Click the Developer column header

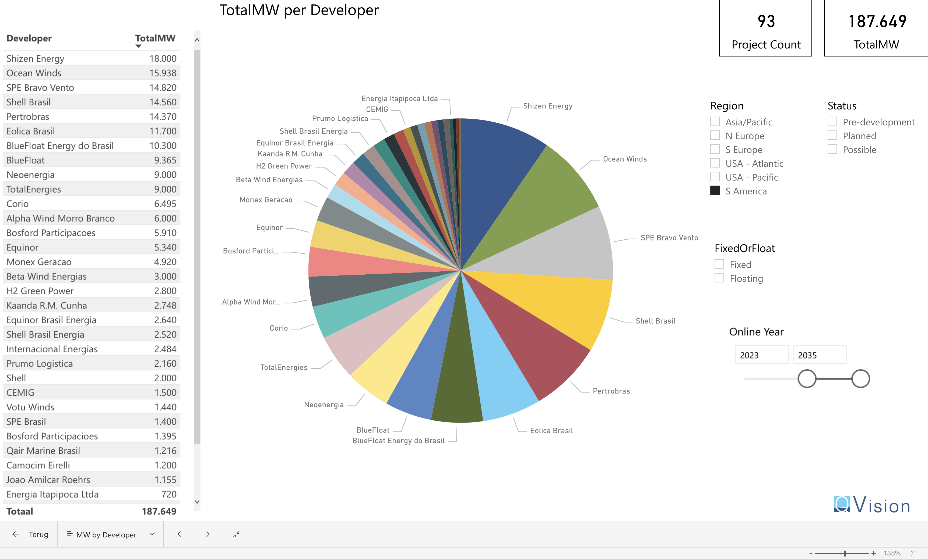29,38
